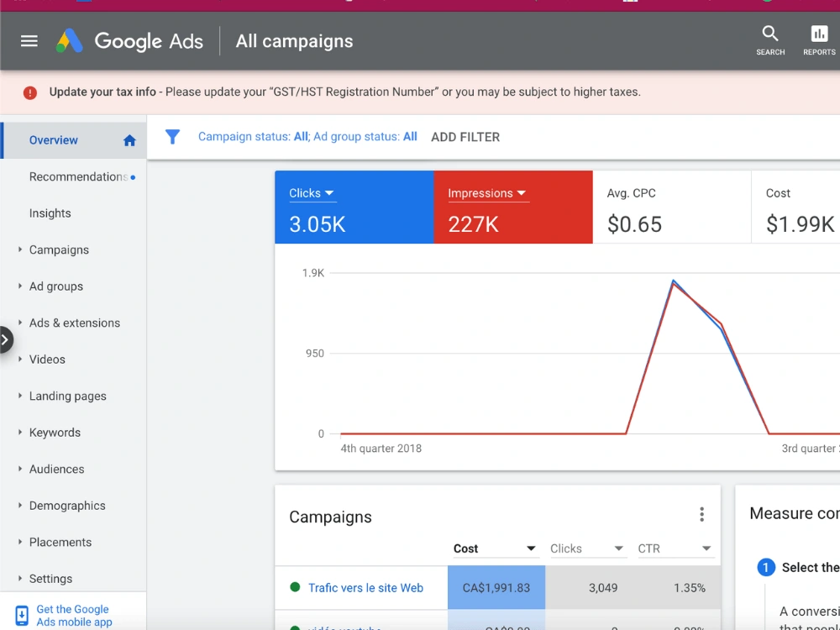
Task: Click the Ad group status: All filter
Action: (x=365, y=137)
